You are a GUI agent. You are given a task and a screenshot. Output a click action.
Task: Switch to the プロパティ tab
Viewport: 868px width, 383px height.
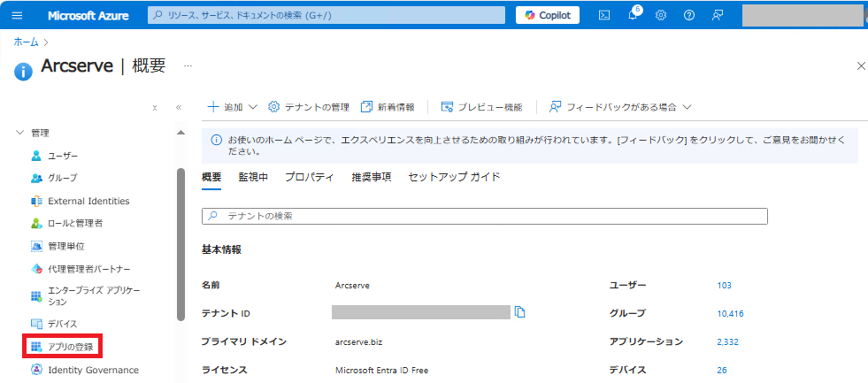point(310,177)
